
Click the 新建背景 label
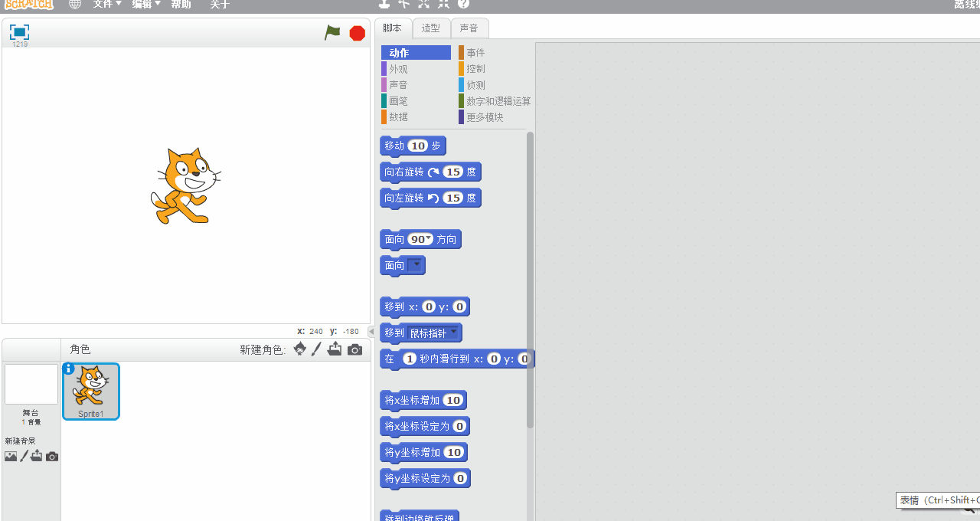point(20,441)
